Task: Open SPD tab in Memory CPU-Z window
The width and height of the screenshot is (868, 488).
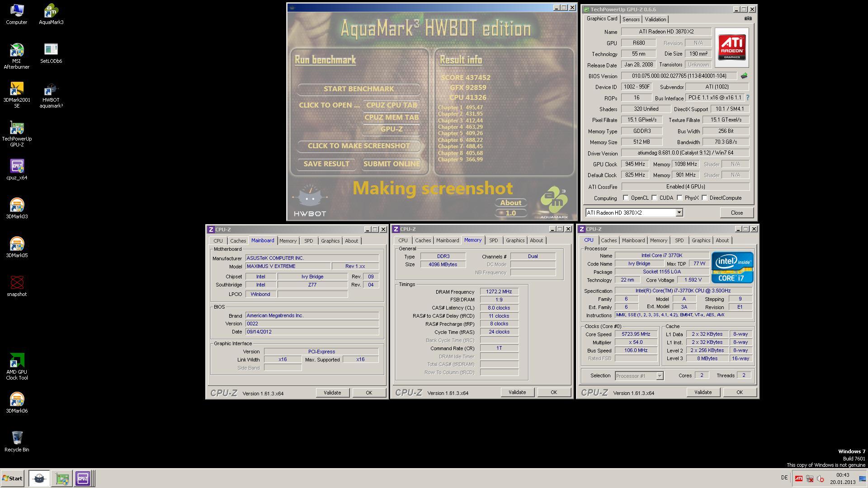Action: [493, 240]
